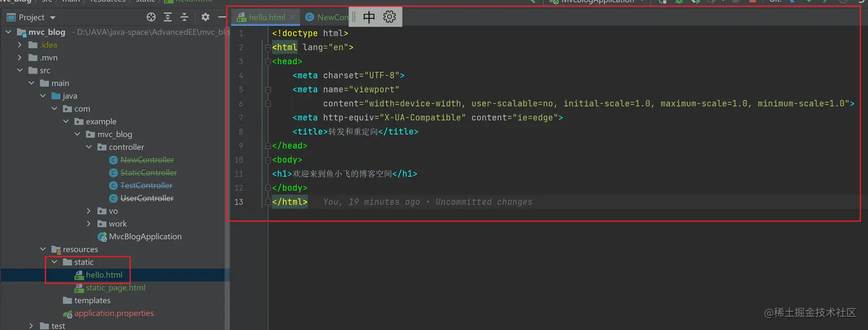
Task: Click the Collapse All icon in Project panel
Action: point(184,17)
